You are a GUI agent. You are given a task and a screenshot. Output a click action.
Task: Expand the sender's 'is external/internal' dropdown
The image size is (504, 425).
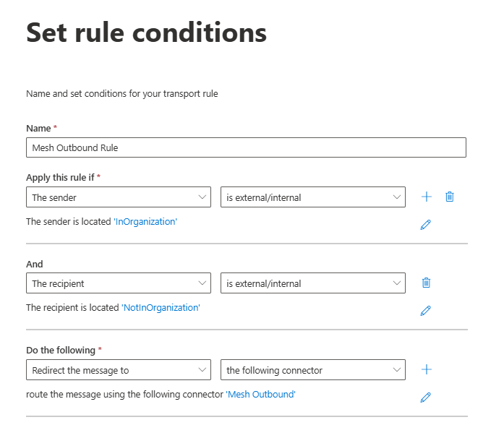(312, 197)
